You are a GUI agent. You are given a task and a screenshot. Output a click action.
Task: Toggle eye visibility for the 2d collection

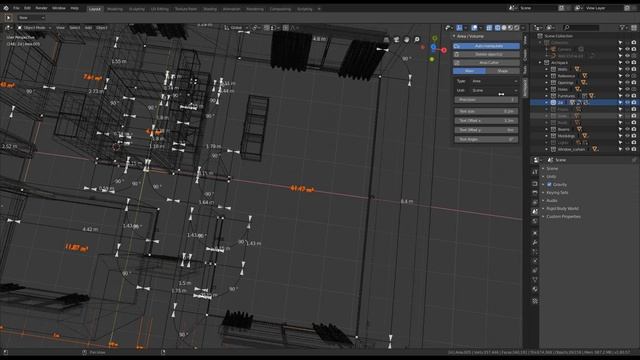(x=627, y=102)
